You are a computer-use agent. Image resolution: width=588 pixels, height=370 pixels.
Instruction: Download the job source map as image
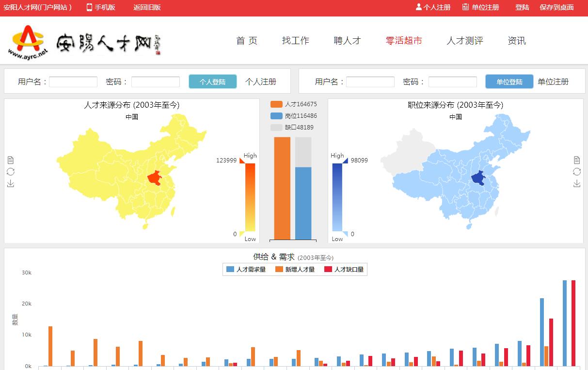[x=577, y=183]
